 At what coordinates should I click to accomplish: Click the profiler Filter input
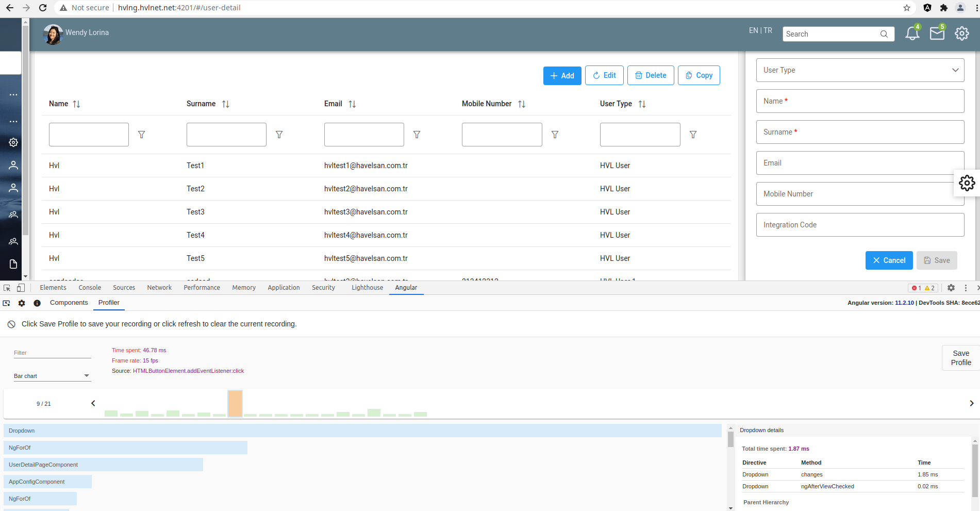point(52,353)
